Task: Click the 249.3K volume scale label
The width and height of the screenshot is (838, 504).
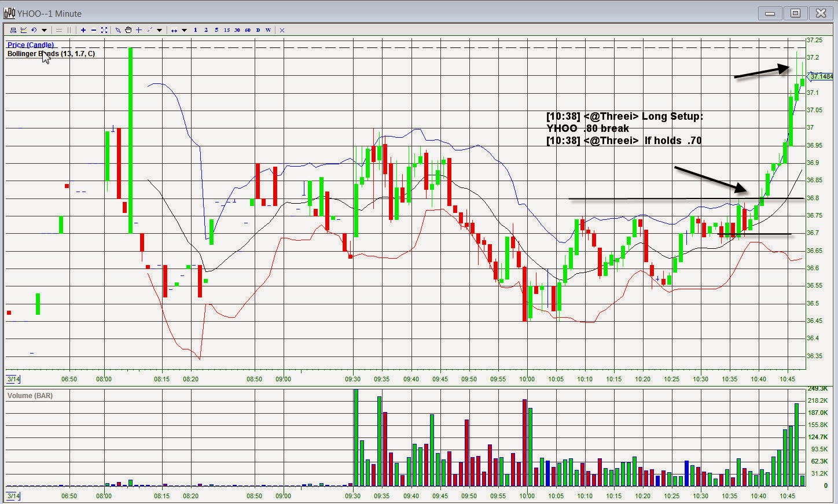Action: click(x=818, y=388)
